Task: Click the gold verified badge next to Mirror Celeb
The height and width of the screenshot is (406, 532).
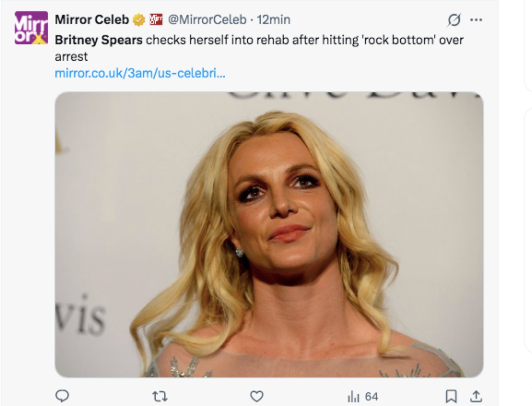Action: coord(139,20)
